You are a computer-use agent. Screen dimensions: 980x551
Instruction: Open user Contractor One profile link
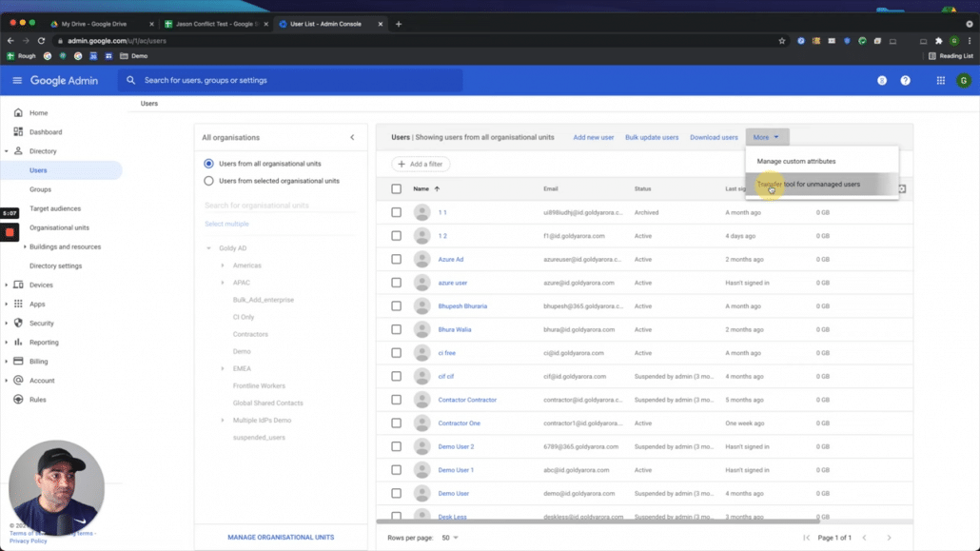459,423
